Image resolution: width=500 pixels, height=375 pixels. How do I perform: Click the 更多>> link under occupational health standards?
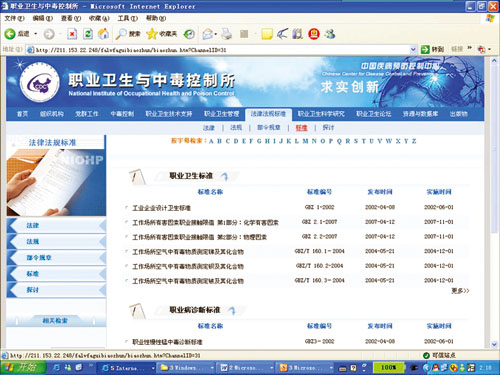pos(460,291)
